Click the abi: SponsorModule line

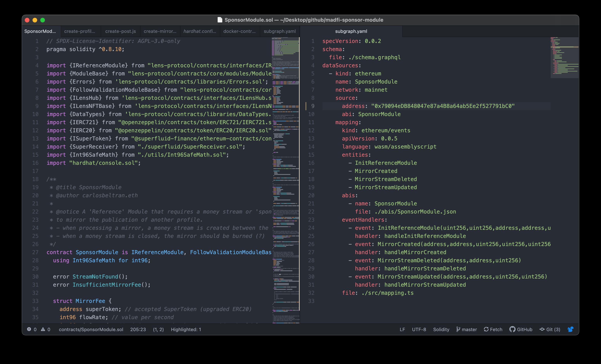coord(371,114)
